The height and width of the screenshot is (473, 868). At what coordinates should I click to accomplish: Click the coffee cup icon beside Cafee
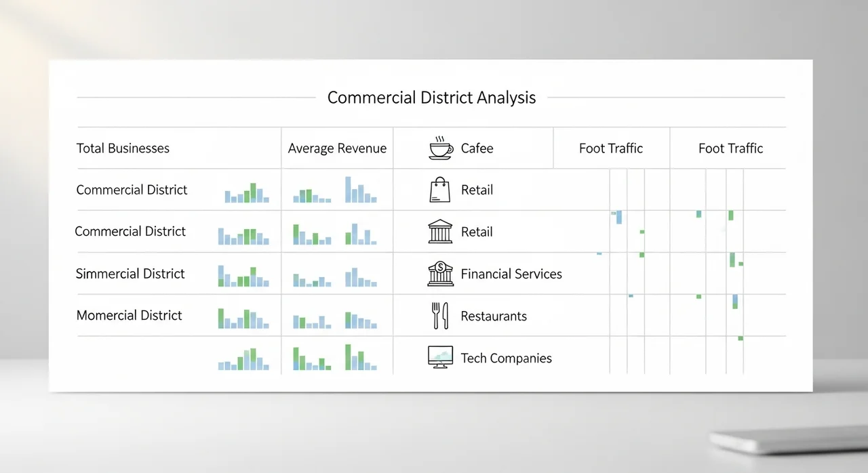coord(441,148)
